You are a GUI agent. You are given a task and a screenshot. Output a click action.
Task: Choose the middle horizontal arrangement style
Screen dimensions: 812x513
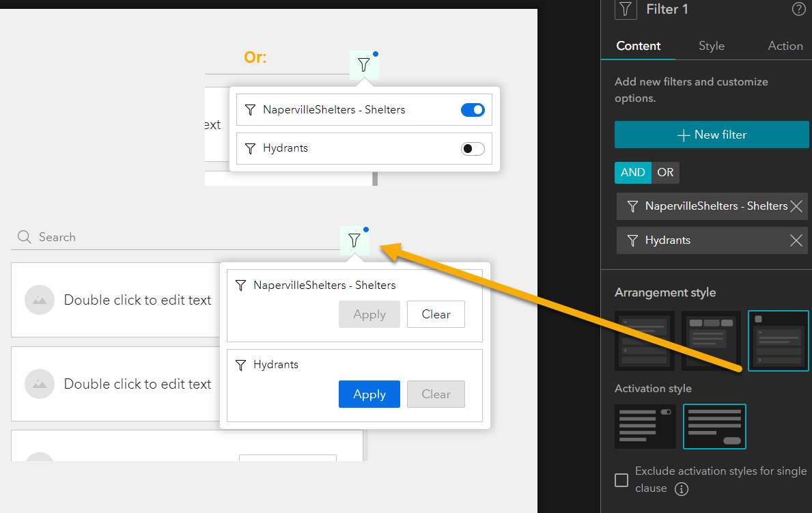click(711, 340)
